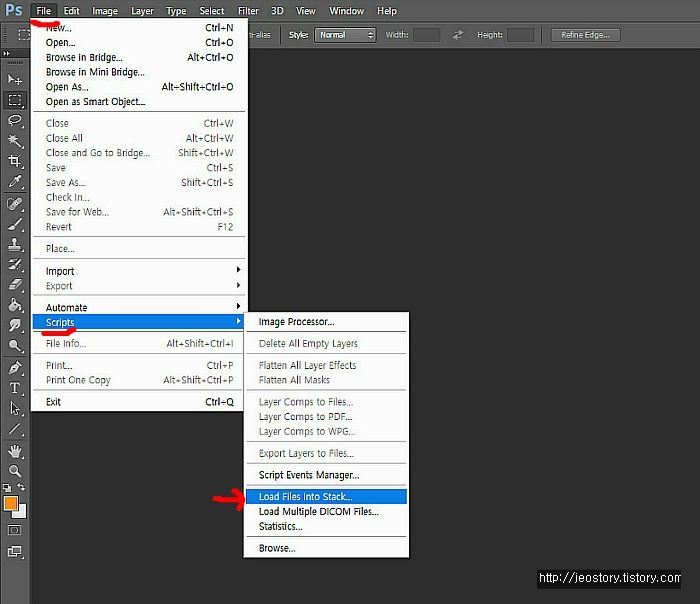Select the Eyedropper tool
Image resolution: width=700 pixels, height=604 pixels.
(15, 182)
